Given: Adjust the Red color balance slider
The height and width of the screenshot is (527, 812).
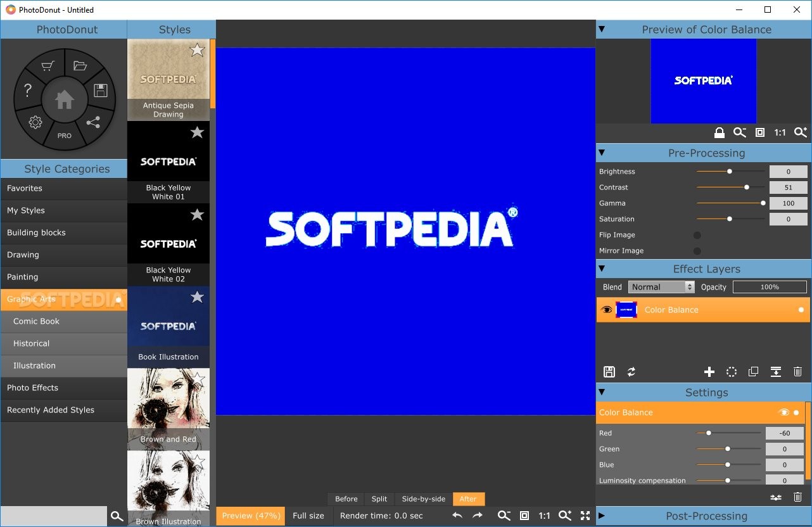Looking at the screenshot, I should point(728,433).
